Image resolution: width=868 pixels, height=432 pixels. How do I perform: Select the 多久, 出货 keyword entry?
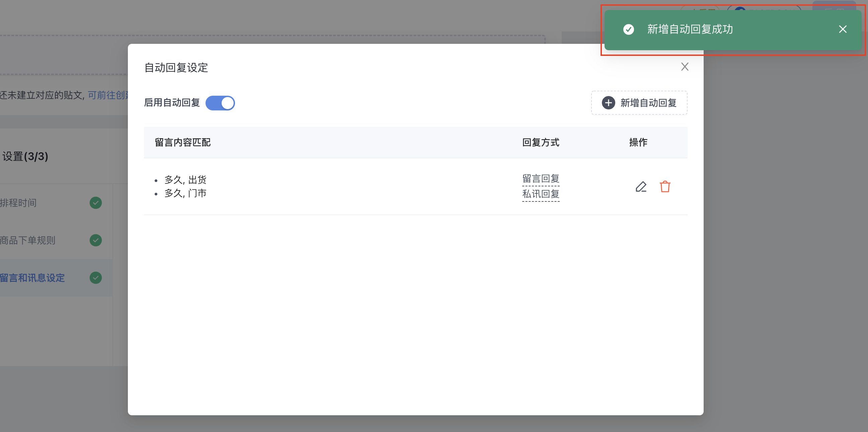pyautogui.click(x=185, y=180)
